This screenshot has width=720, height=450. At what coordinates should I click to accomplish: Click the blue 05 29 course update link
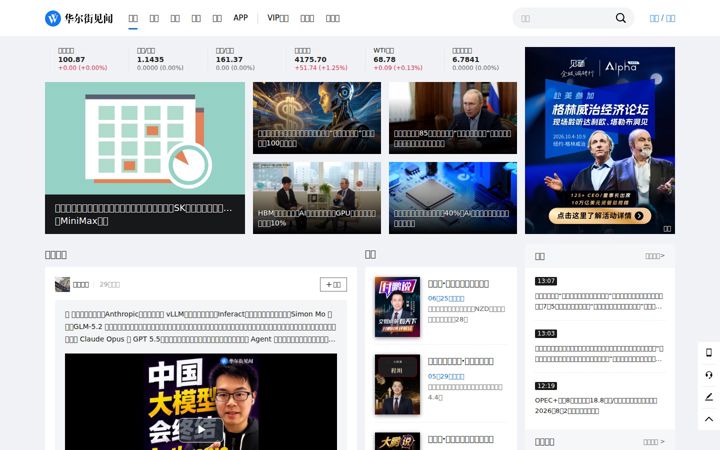pyautogui.click(x=446, y=376)
